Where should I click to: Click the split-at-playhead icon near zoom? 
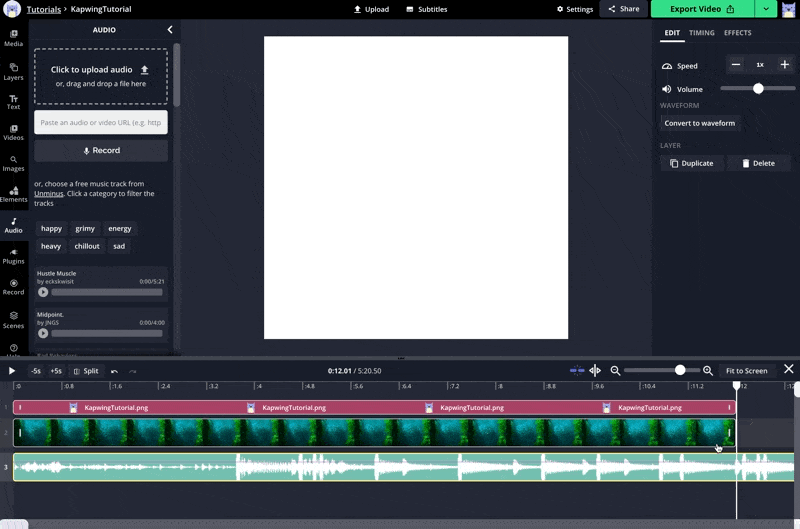click(595, 371)
